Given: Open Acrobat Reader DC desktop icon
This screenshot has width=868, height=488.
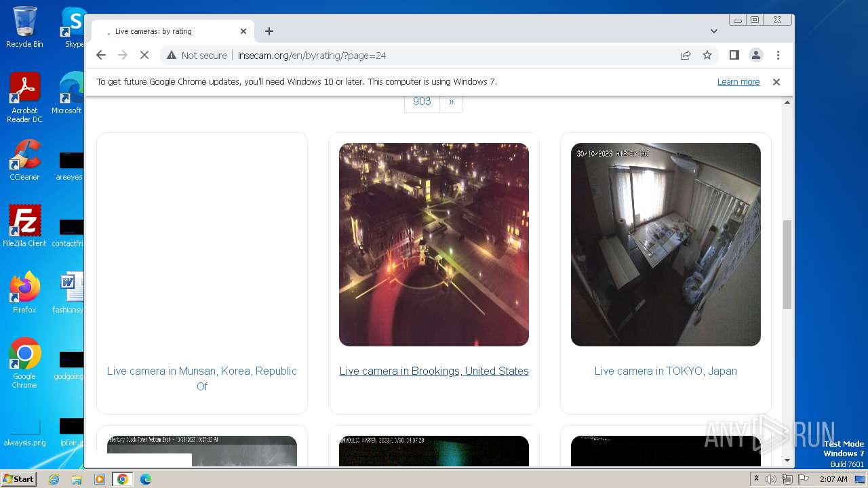Looking at the screenshot, I should 24,98.
